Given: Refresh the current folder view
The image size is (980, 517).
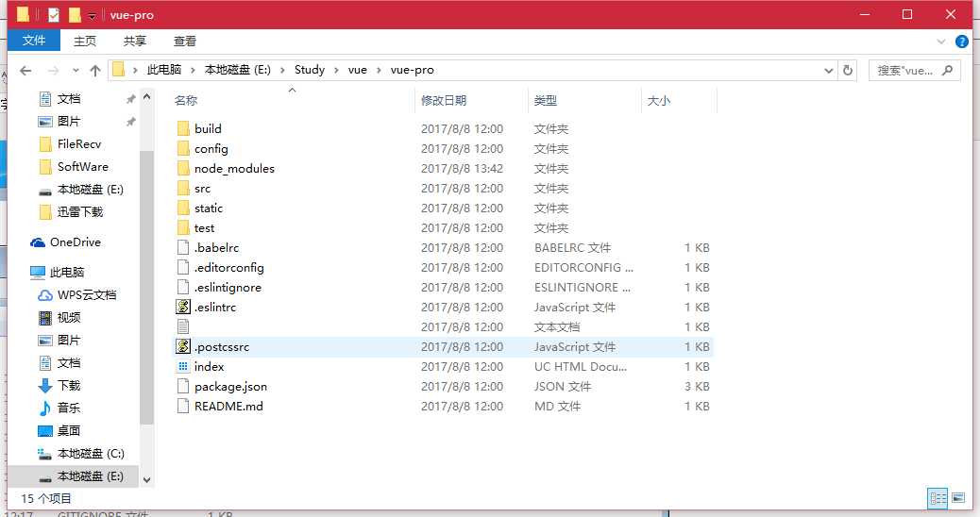Looking at the screenshot, I should click(848, 70).
